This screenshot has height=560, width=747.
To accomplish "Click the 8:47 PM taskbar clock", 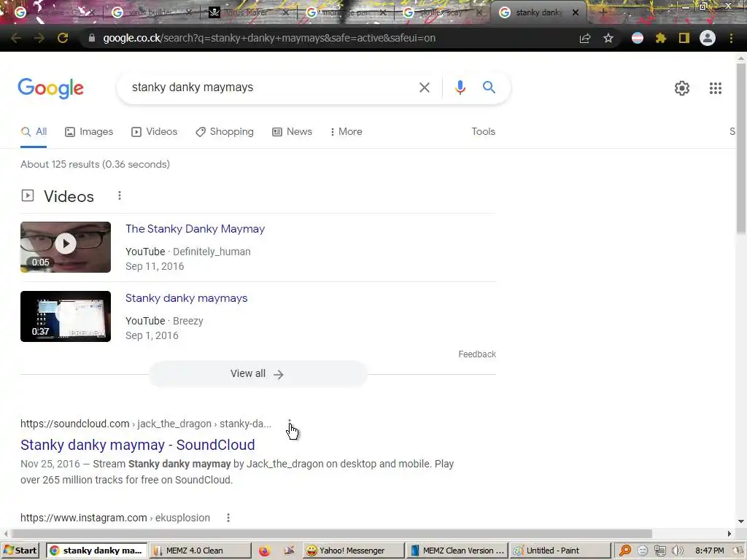I will click(709, 551).
